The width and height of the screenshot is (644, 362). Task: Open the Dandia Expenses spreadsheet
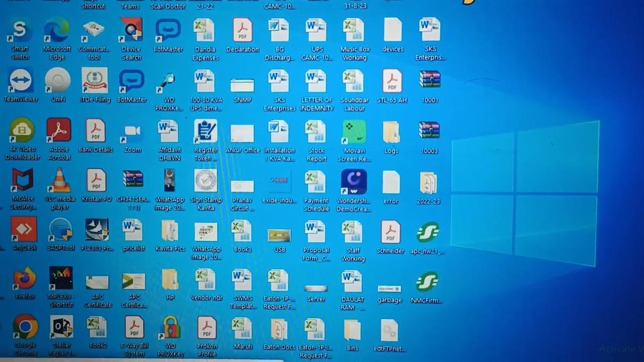pyautogui.click(x=205, y=30)
